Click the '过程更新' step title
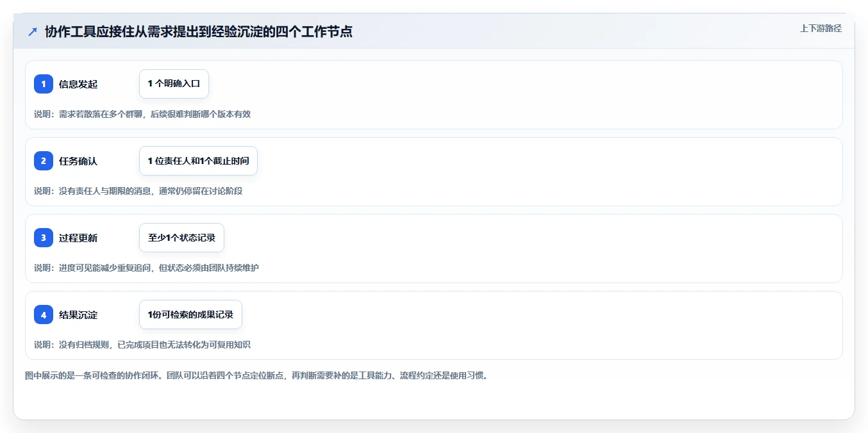Image resolution: width=868 pixels, height=433 pixels. coord(78,238)
